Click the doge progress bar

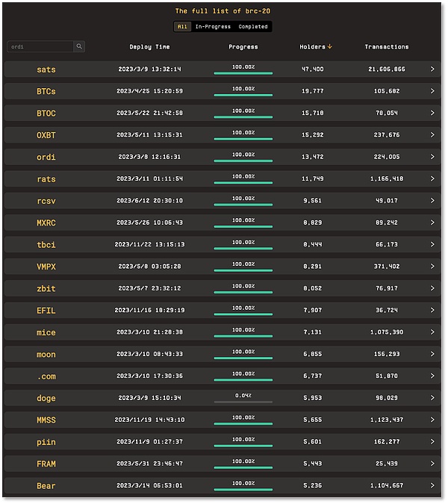coord(243,402)
